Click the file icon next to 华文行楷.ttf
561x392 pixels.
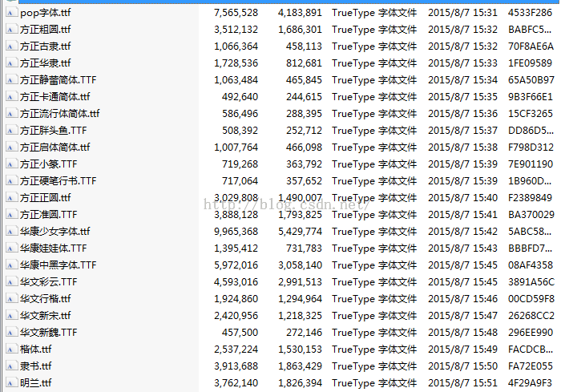pos(11,299)
